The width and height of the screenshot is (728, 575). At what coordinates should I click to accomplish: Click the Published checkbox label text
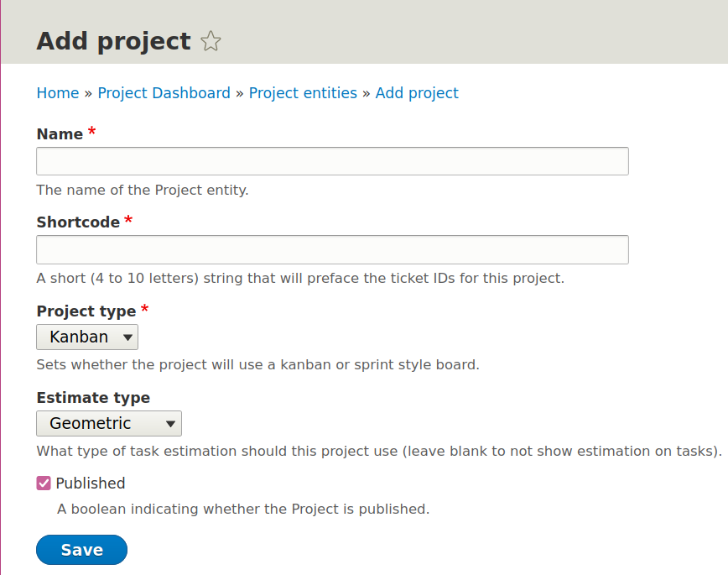(x=91, y=484)
